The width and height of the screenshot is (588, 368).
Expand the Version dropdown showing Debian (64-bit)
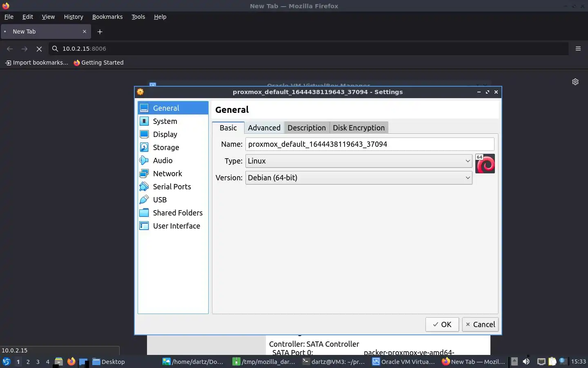pos(359,178)
